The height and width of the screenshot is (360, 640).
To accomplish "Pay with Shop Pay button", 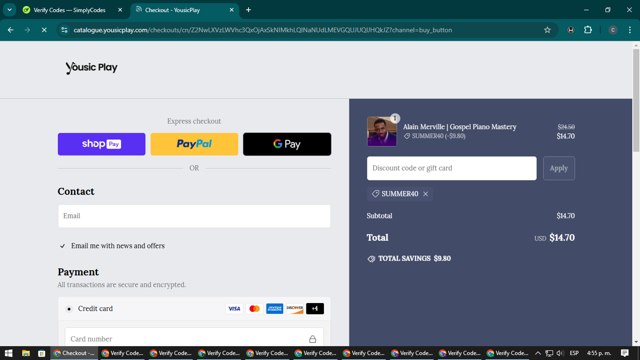I will (101, 144).
